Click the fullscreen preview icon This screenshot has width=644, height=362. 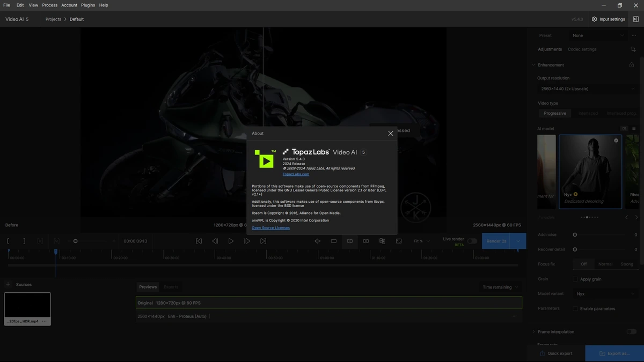click(x=399, y=241)
